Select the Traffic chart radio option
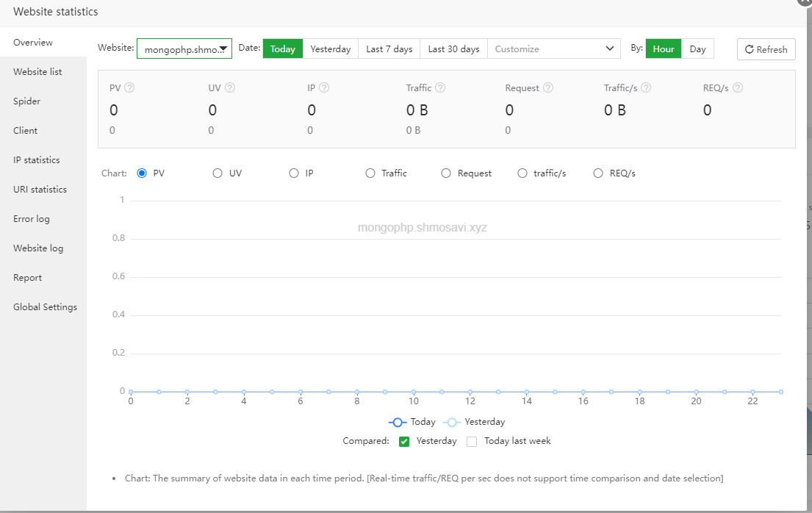 click(370, 173)
